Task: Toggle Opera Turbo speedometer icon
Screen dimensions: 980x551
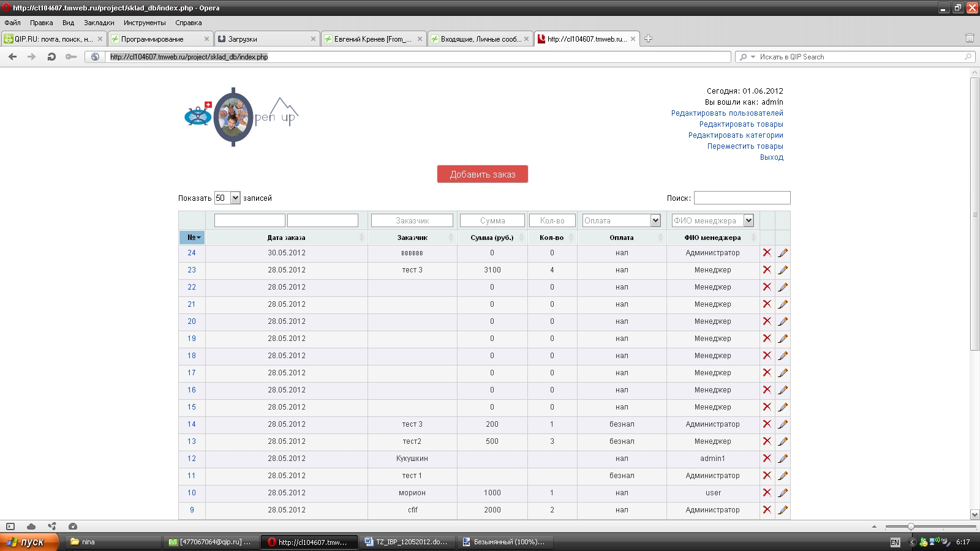Action: coord(73,526)
